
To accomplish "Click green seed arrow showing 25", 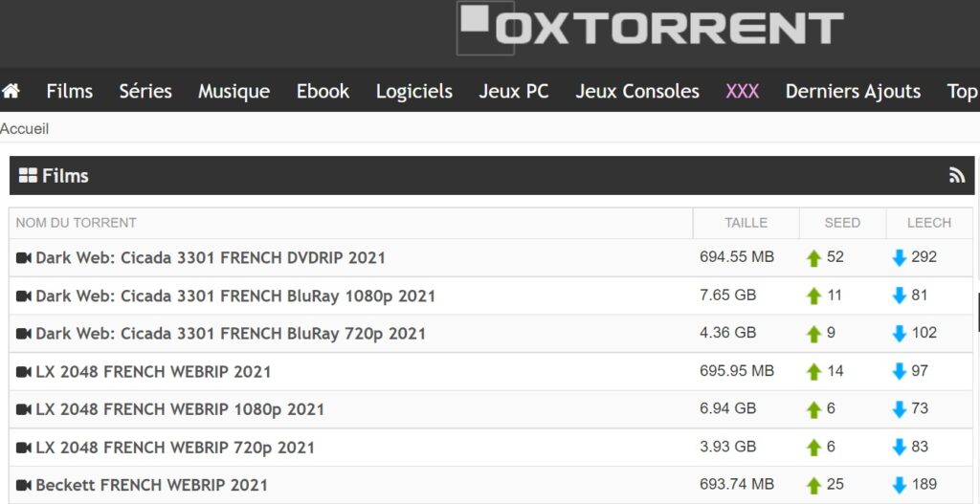I will click(x=813, y=485).
